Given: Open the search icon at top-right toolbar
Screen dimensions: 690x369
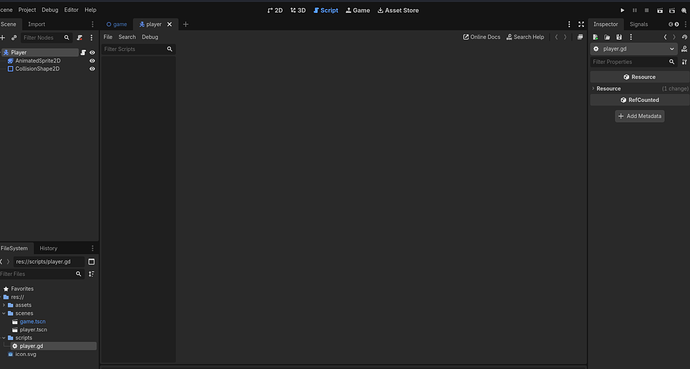Looking at the screenshot, I should (x=684, y=10).
